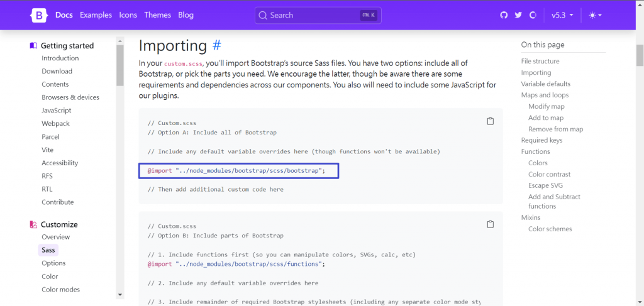Screen dimensions: 644x306
Task: Jump to Escape SVG section
Action: (x=545, y=185)
